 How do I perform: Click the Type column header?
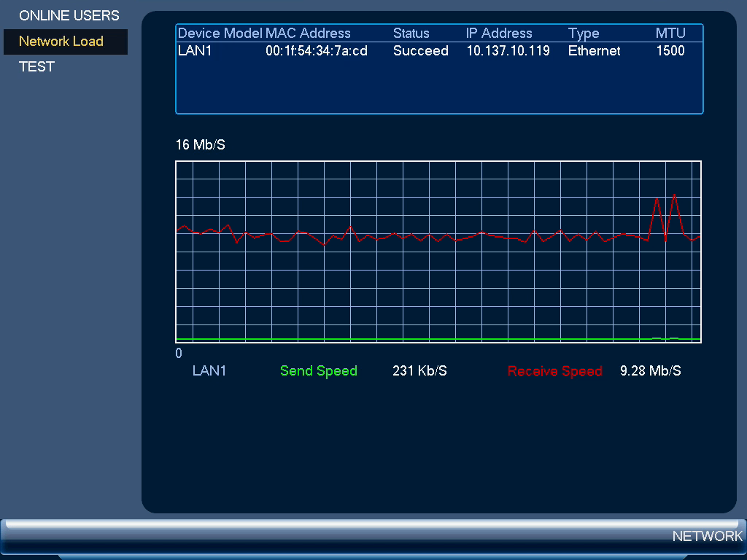tap(584, 34)
